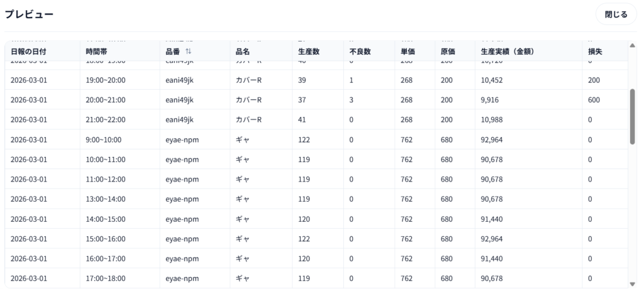644x289 pixels.
Task: Select the 生産数 column header
Action: [x=308, y=52]
